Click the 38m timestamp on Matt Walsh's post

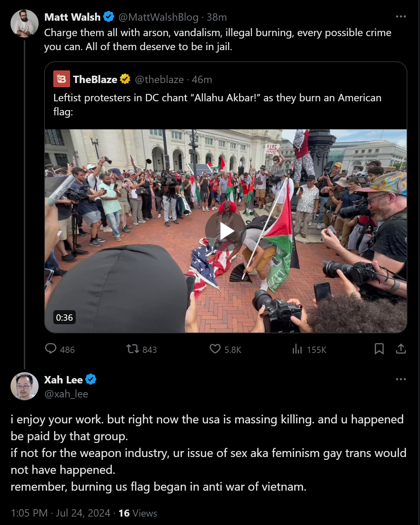(217, 17)
